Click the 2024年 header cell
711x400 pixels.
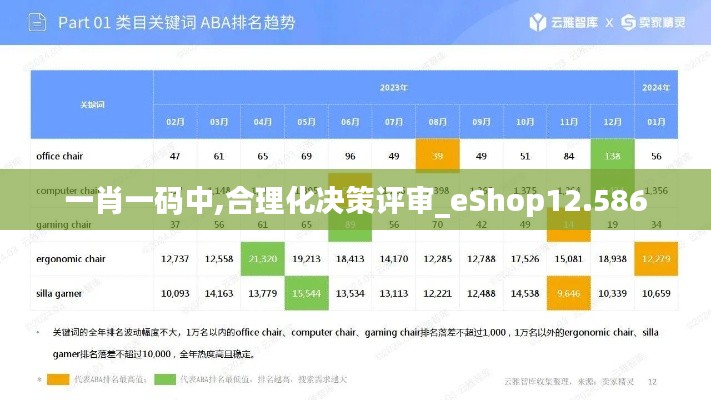[x=656, y=88]
